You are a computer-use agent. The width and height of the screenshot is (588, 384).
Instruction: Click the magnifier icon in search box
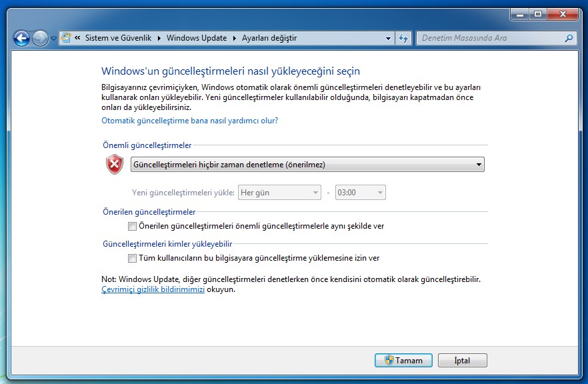[569, 38]
